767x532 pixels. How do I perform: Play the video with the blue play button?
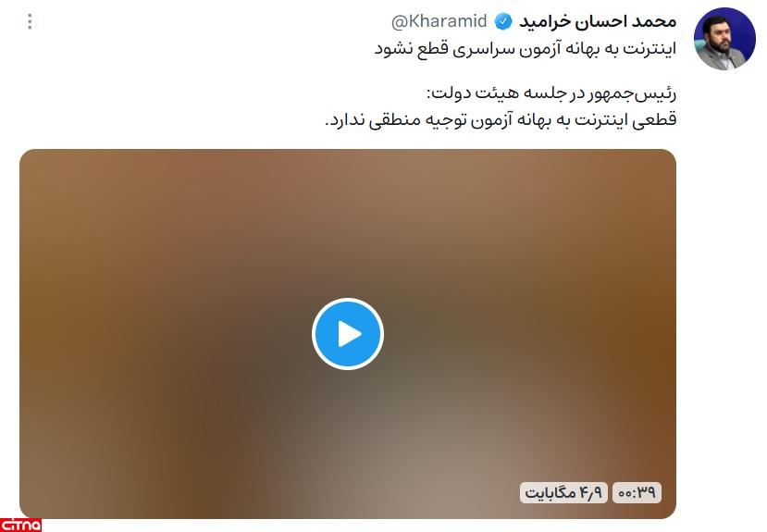[348, 334]
